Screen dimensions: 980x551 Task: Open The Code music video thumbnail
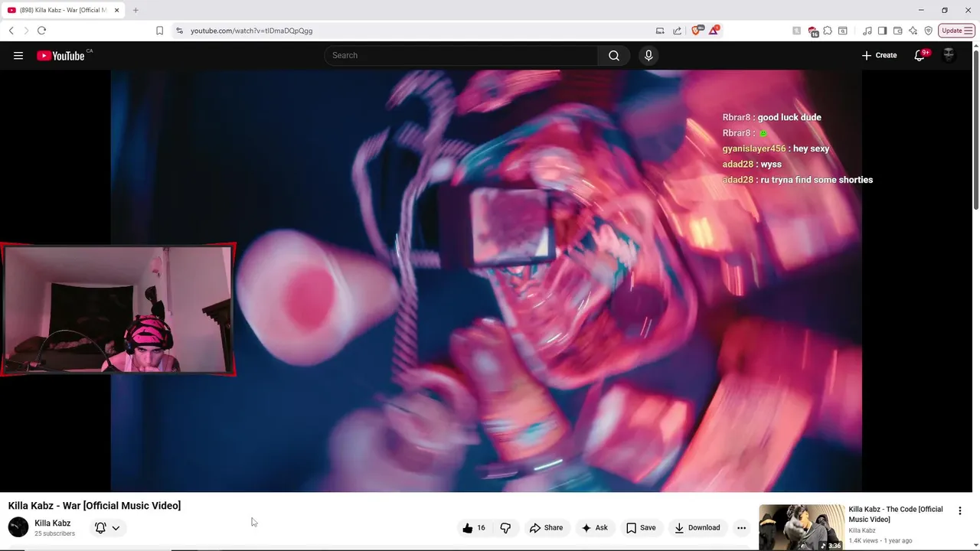pyautogui.click(x=802, y=527)
